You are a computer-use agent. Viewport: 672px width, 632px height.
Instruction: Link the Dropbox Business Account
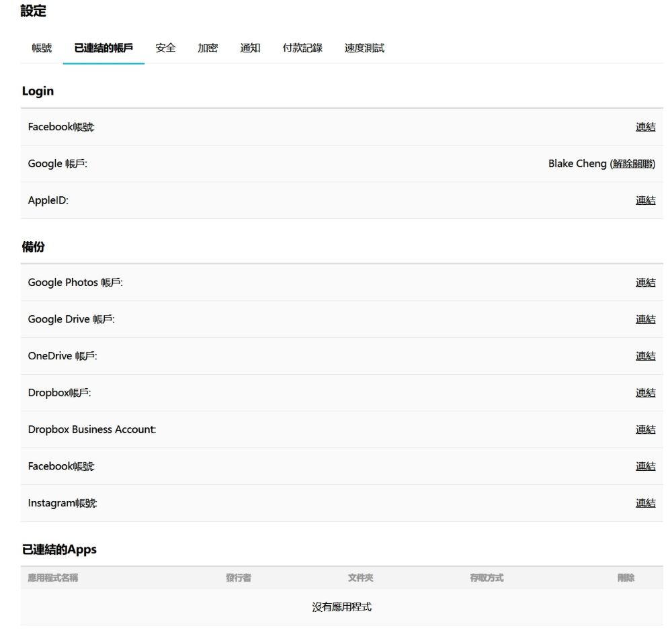click(x=645, y=430)
